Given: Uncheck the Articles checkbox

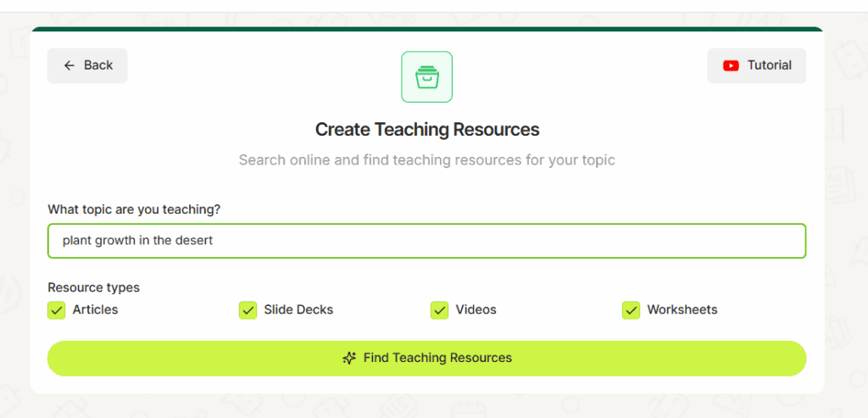Looking at the screenshot, I should pos(57,310).
